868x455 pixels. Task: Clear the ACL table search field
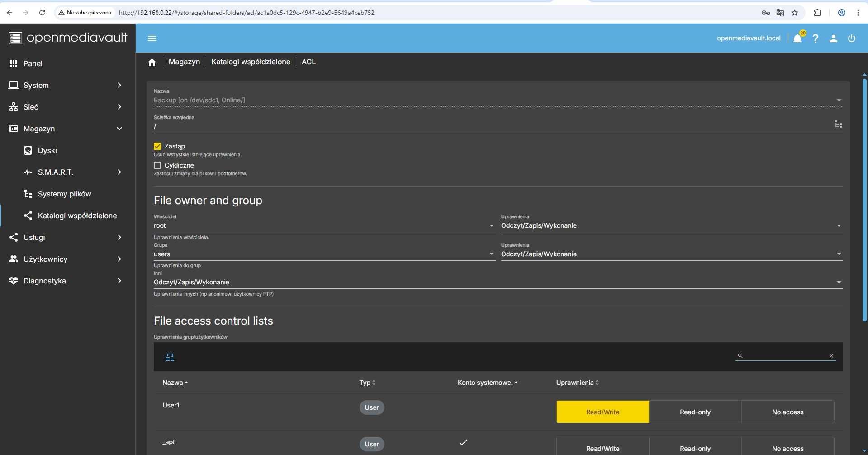pos(831,356)
